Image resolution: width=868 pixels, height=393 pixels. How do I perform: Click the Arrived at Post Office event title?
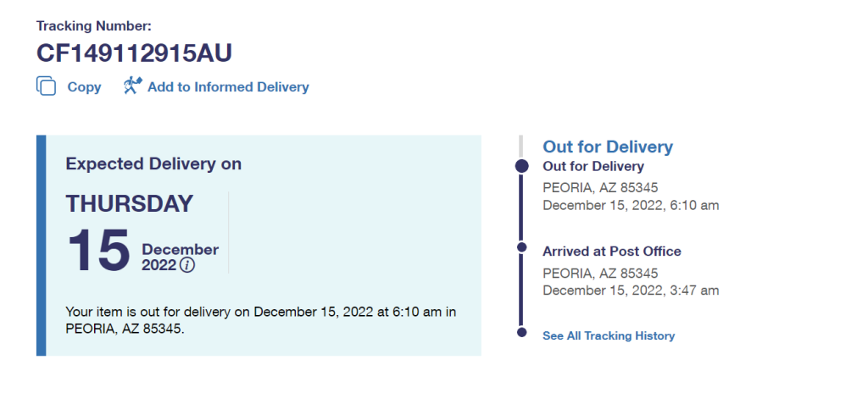point(612,251)
